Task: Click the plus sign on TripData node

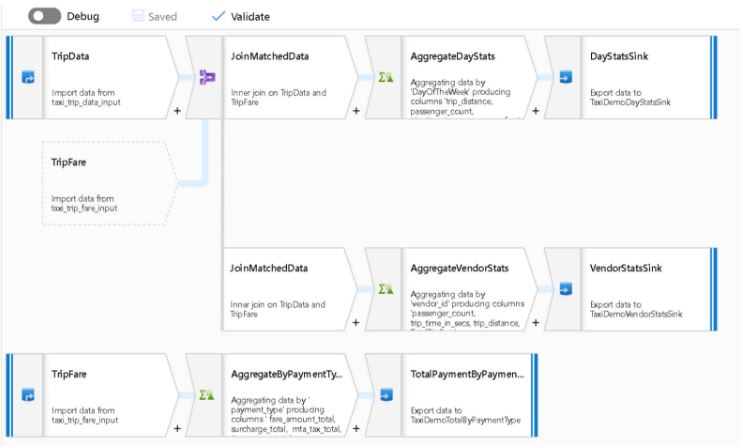Action: tap(178, 111)
